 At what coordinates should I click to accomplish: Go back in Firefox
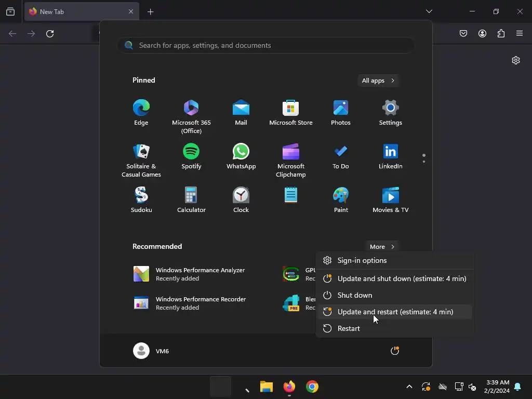pos(12,34)
